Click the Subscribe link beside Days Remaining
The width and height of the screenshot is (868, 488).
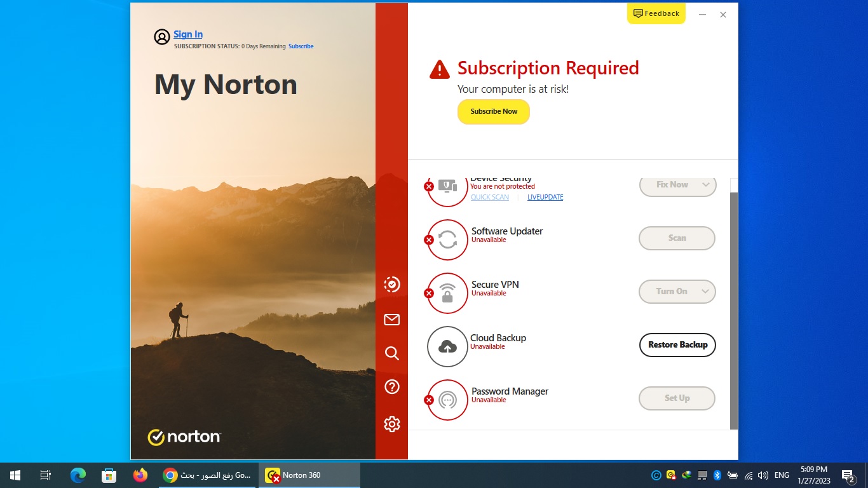[301, 46]
